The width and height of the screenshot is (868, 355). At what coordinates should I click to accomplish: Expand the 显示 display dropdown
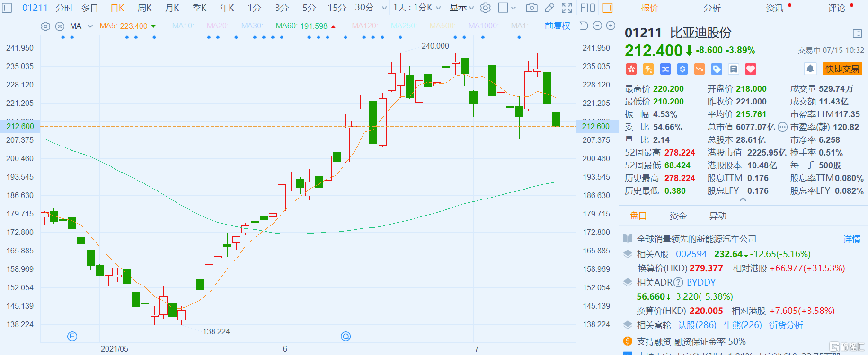point(461,8)
